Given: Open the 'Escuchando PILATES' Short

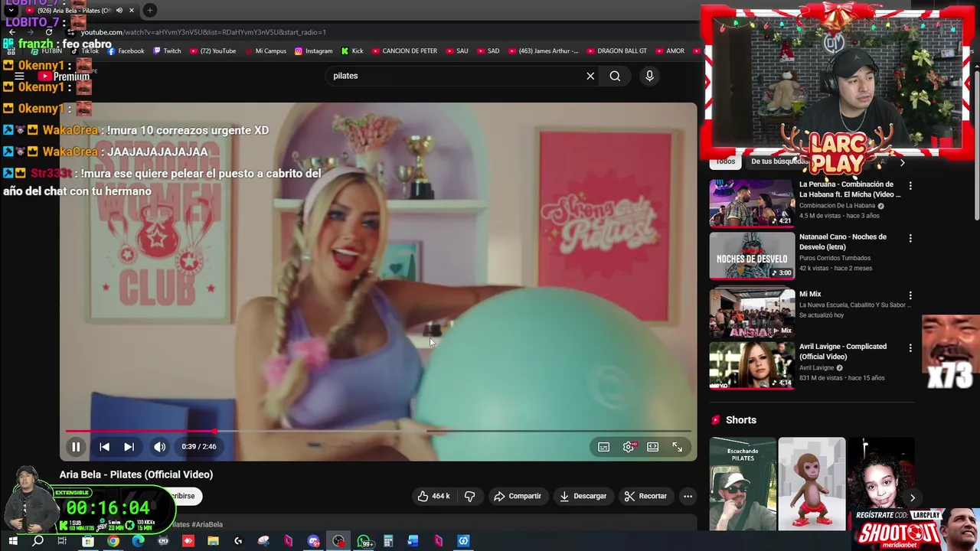Looking at the screenshot, I should point(743,484).
